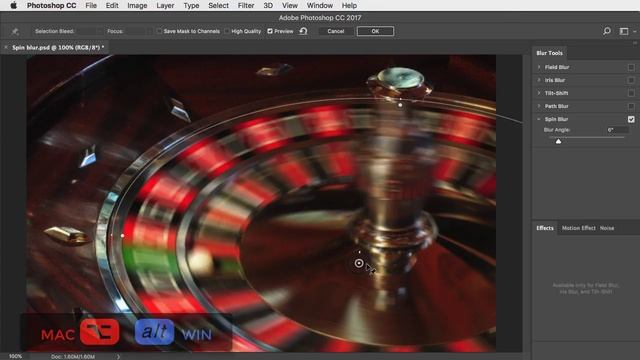Click the pin tool icon in options bar
Image resolution: width=640 pixels, height=360 pixels.
pyautogui.click(x=15, y=31)
